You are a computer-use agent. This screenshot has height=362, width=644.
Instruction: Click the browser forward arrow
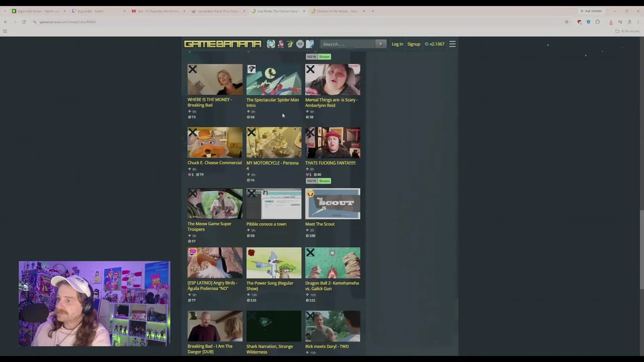[x=15, y=22]
